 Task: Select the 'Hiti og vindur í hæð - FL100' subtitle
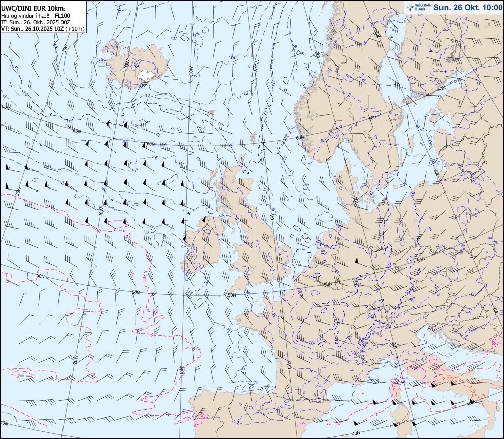(36, 16)
